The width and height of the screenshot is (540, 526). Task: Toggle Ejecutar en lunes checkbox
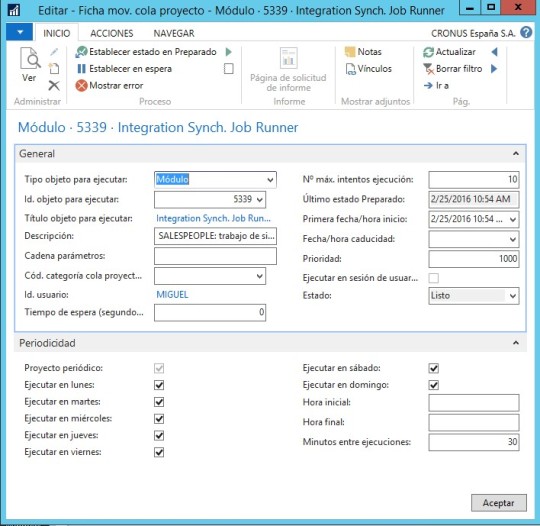159,385
